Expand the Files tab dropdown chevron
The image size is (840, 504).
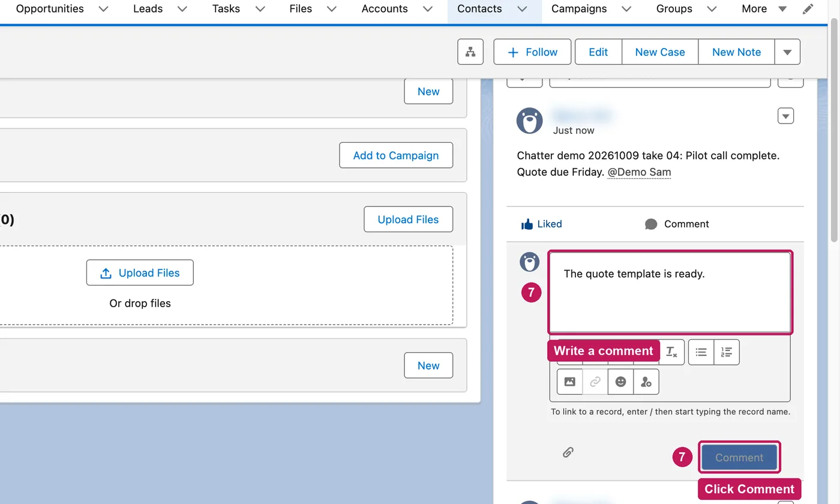(x=331, y=9)
